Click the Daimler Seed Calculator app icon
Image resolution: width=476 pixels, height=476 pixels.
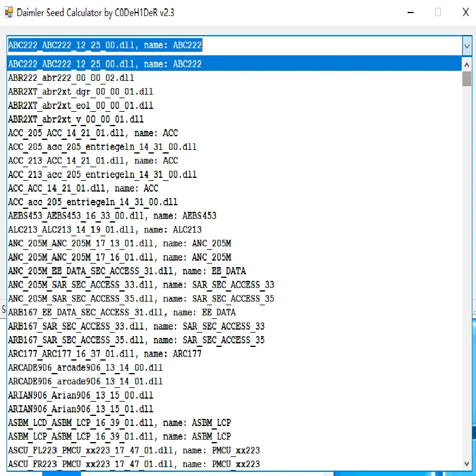point(9,12)
